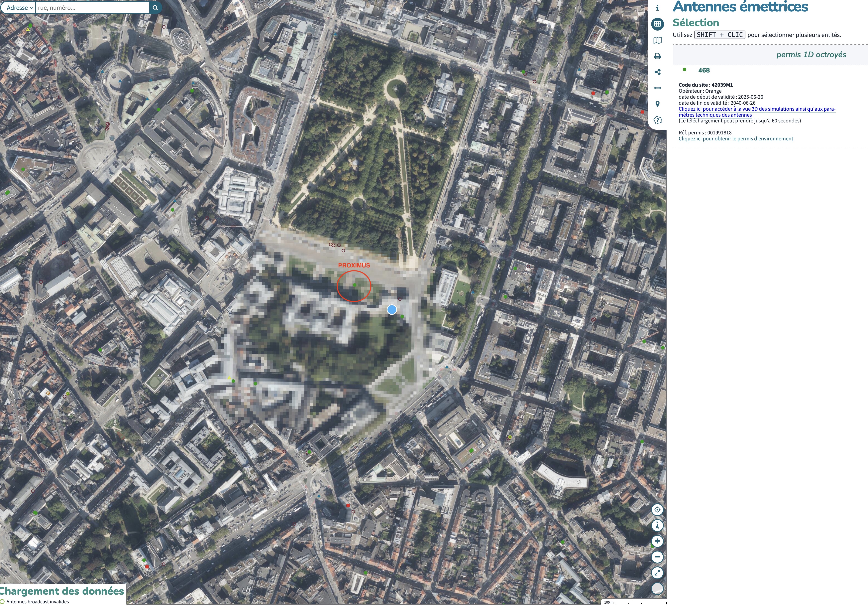Viewport: 868px width, 606px height.
Task: Click the geolocate me button
Action: tap(657, 510)
